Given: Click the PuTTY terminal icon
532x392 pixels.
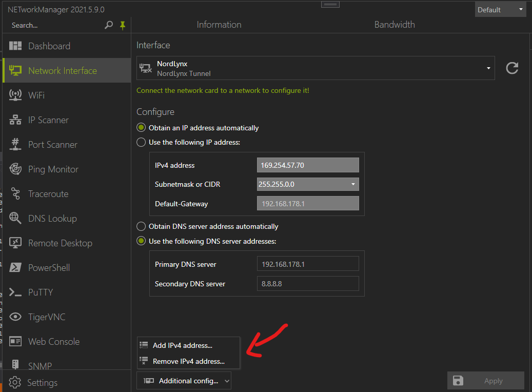Looking at the screenshot, I should (x=15, y=292).
